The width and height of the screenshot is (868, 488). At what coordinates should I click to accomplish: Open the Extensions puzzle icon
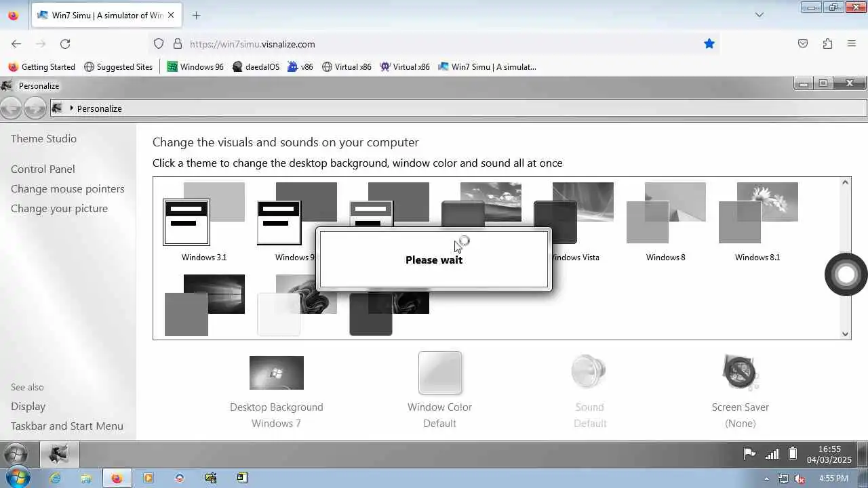point(827,44)
